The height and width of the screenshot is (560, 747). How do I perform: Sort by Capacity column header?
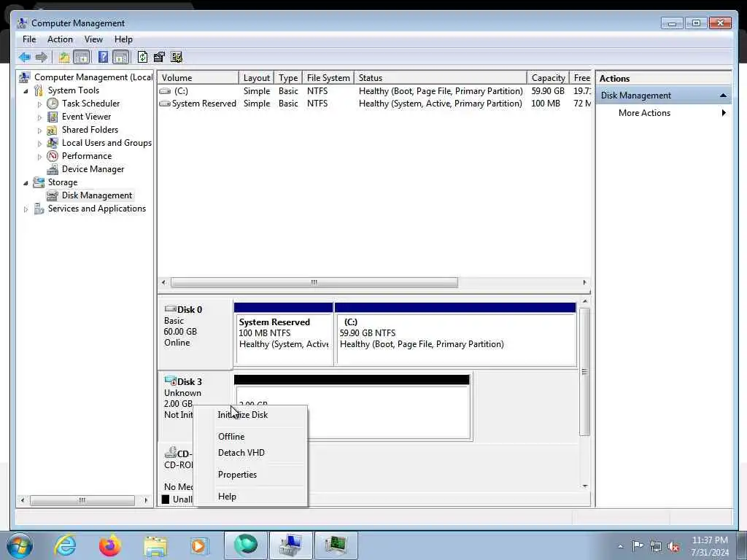click(549, 77)
